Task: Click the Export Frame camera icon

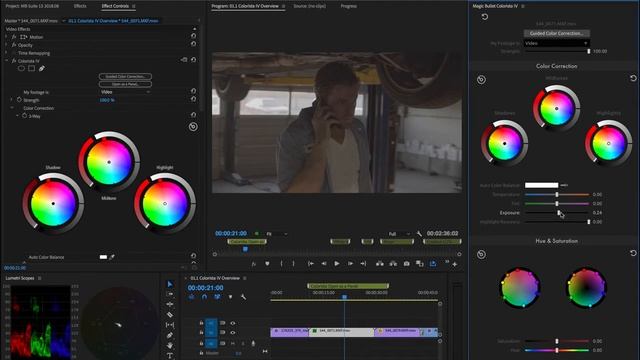Action: pyautogui.click(x=407, y=264)
